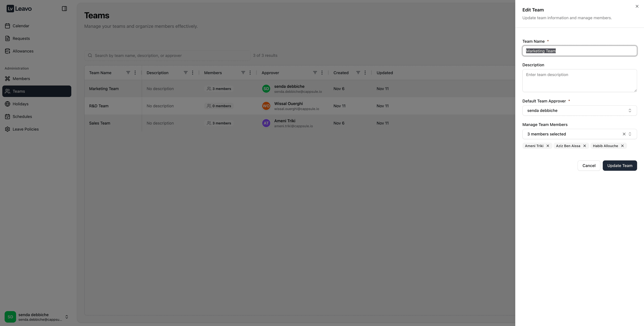Clear all selected team members
Viewport: 644px width, 326px height.
tap(624, 134)
